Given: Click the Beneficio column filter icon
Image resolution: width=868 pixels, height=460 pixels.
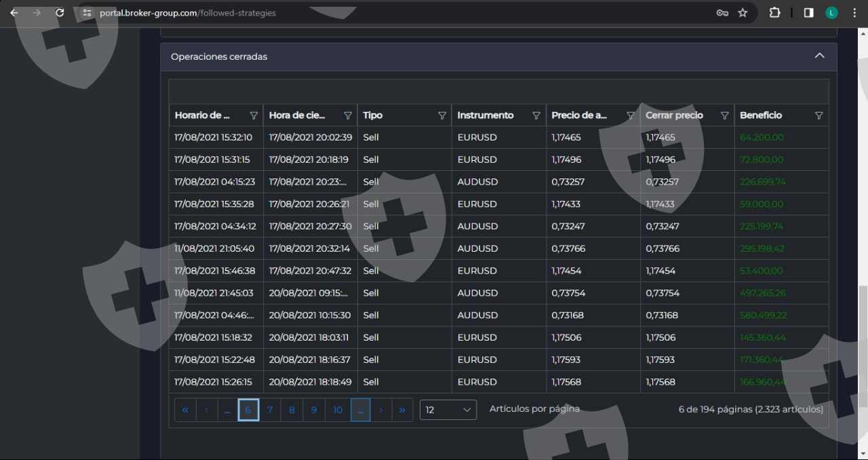Looking at the screenshot, I should 818,115.
